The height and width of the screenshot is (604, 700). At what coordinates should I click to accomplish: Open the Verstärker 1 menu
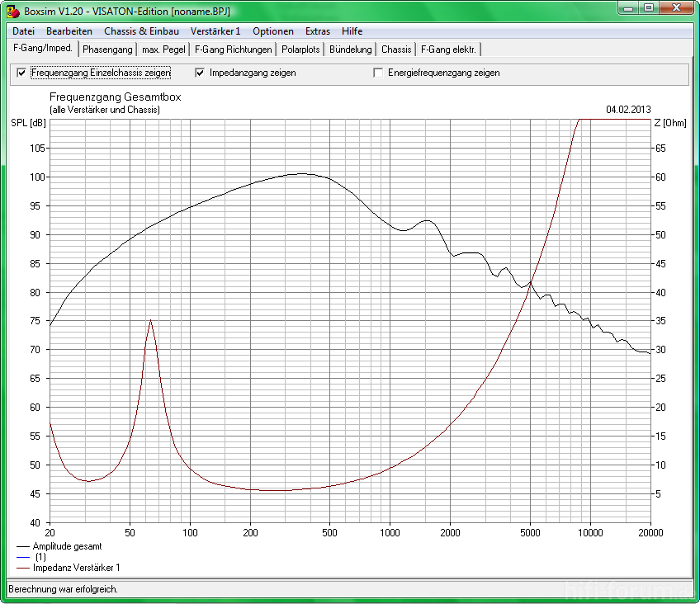tap(215, 31)
